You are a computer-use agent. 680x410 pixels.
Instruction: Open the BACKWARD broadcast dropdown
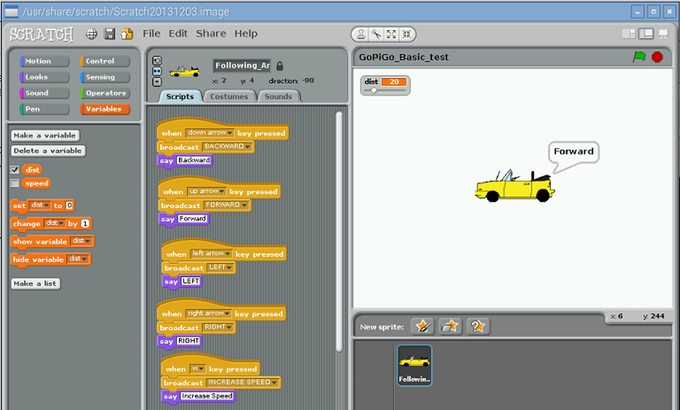click(227, 147)
